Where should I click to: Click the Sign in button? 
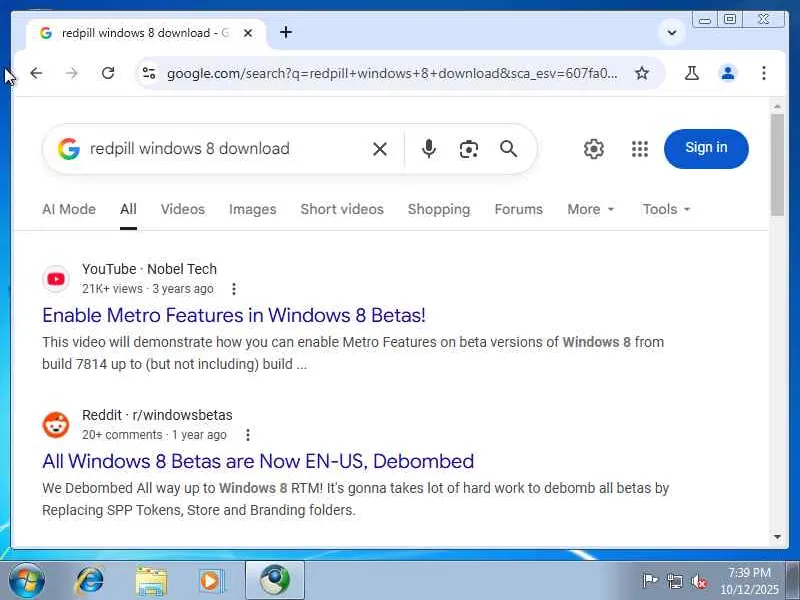(706, 148)
